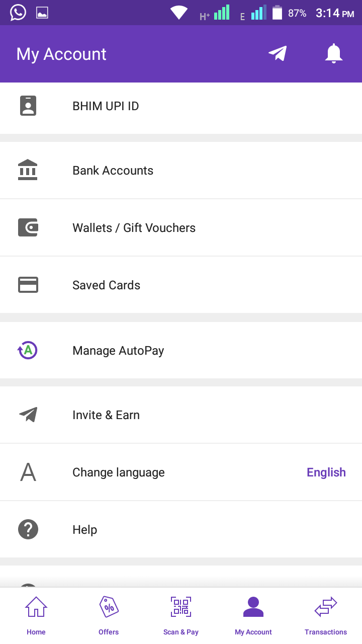Tap the Manage AutoPay circular icon
362x644 pixels.
(x=28, y=350)
